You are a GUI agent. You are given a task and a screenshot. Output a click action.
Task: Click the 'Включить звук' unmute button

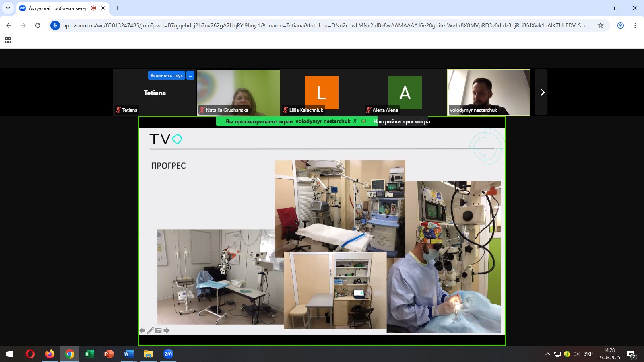point(167,76)
